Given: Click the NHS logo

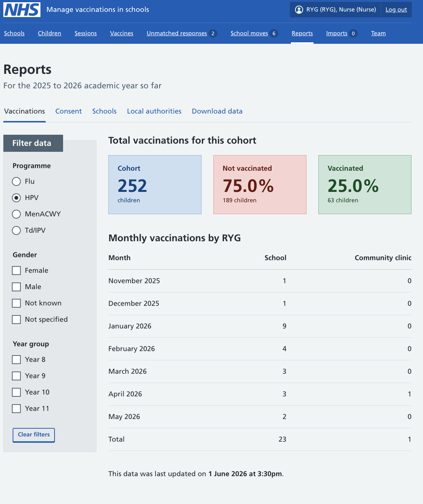Looking at the screenshot, I should click(22, 10).
